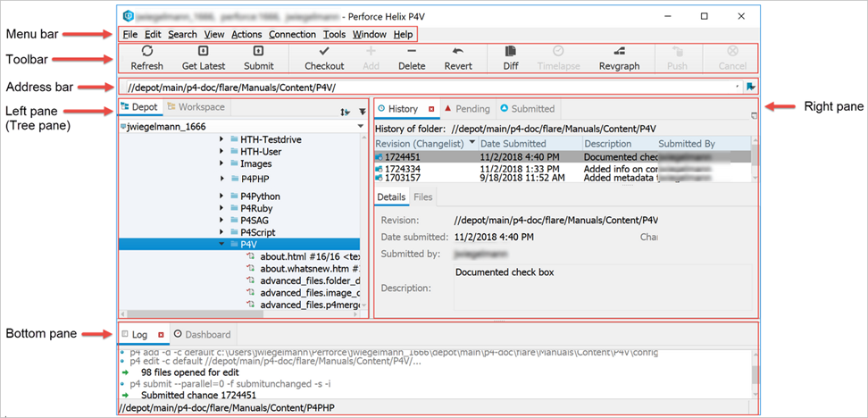868x418 pixels.
Task: Click the Get Latest toolbar icon
Action: pos(203,52)
